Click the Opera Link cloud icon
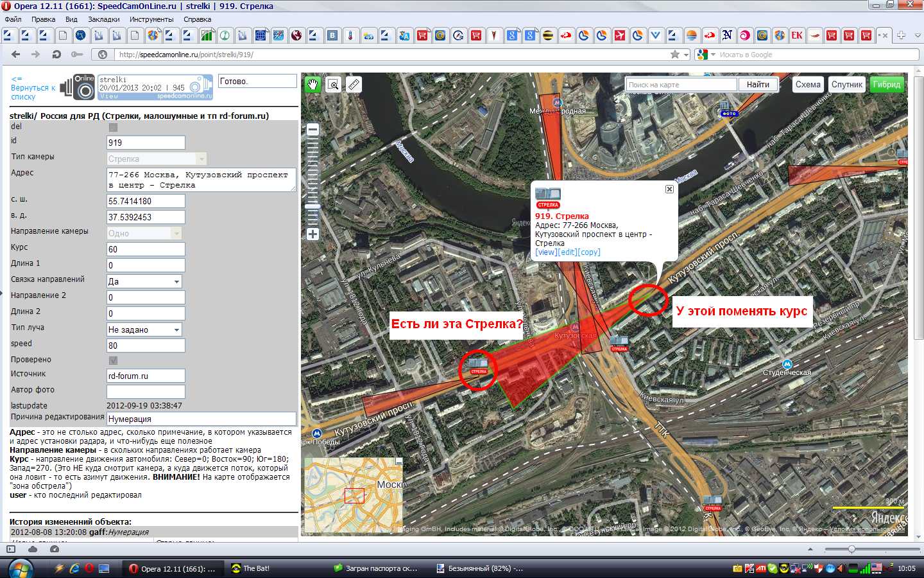The height and width of the screenshot is (578, 924). point(33,549)
